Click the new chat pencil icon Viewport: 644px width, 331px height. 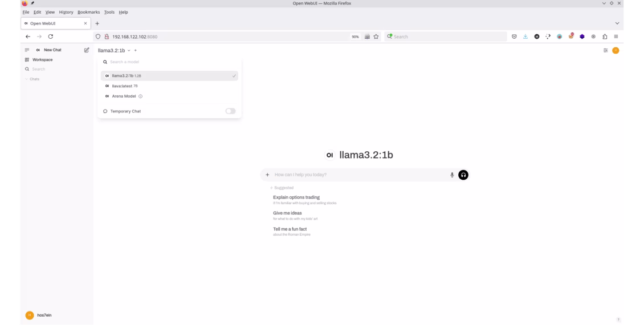tap(87, 50)
